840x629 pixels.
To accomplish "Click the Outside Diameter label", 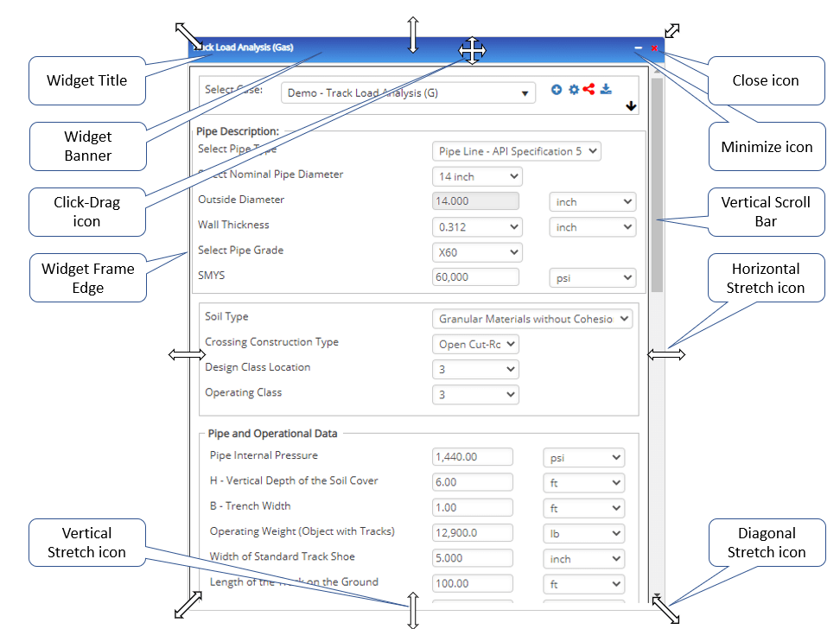I will point(241,200).
